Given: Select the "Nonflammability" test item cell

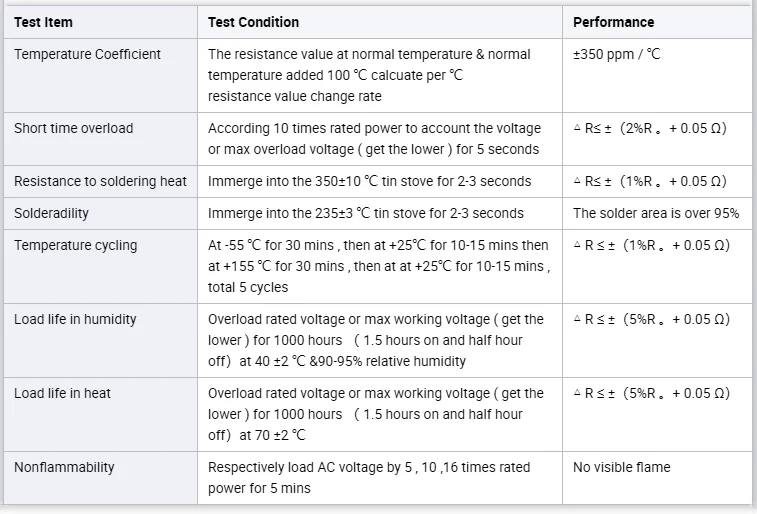Looking at the screenshot, I should pyautogui.click(x=64, y=467).
